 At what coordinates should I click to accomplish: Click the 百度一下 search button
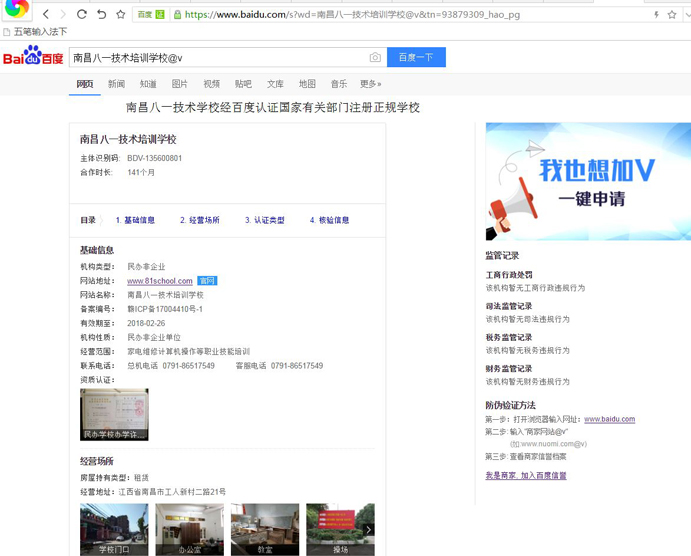click(x=416, y=57)
